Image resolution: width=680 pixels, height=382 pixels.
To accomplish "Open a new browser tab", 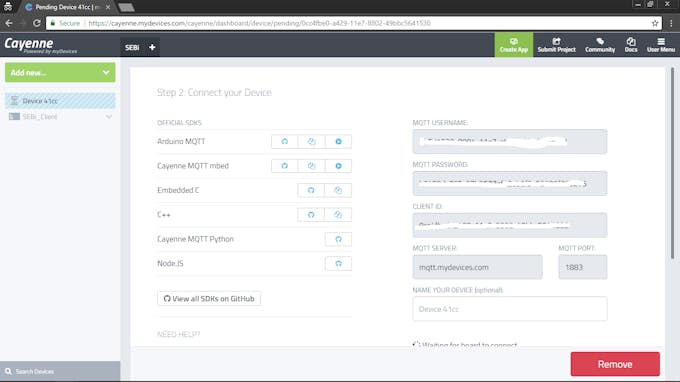I will 126,7.
